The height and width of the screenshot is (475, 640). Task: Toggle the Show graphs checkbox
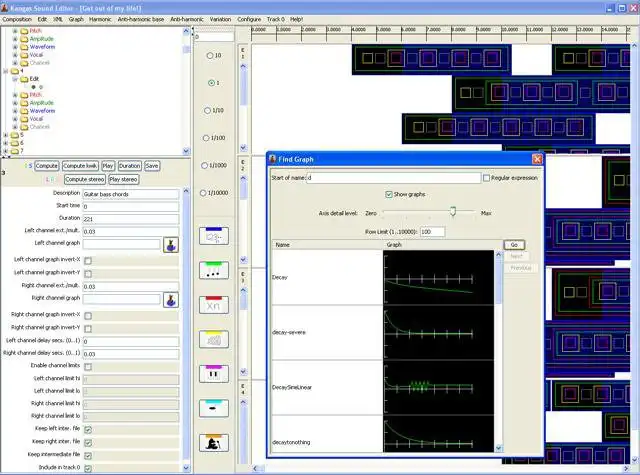(x=390, y=194)
